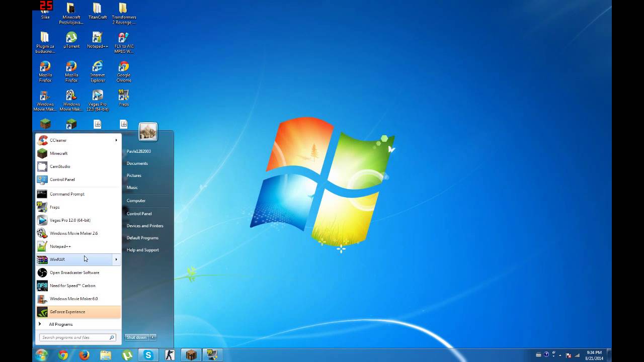Viewport: 644px width, 362px height.
Task: Open Pictures library link
Action: coord(134,175)
